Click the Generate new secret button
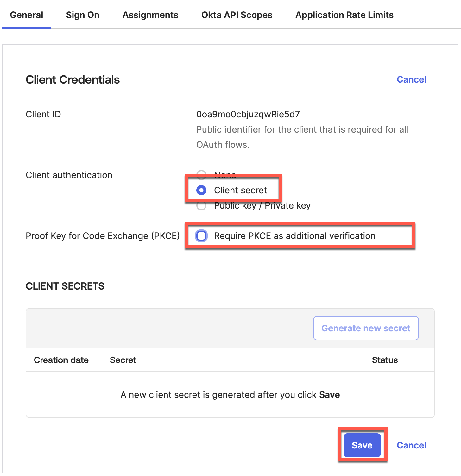Viewport: 461px width, 476px height. point(366,328)
